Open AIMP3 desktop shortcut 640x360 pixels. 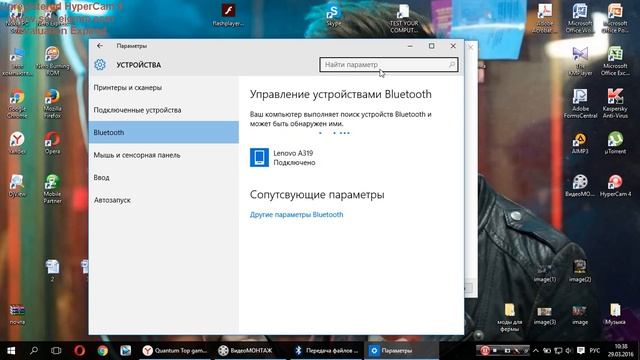point(580,143)
